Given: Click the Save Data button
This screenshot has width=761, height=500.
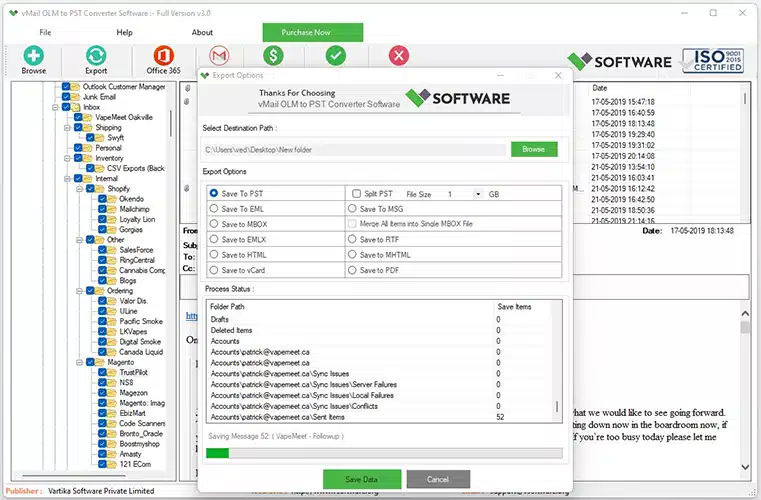Looking at the screenshot, I should (x=362, y=479).
